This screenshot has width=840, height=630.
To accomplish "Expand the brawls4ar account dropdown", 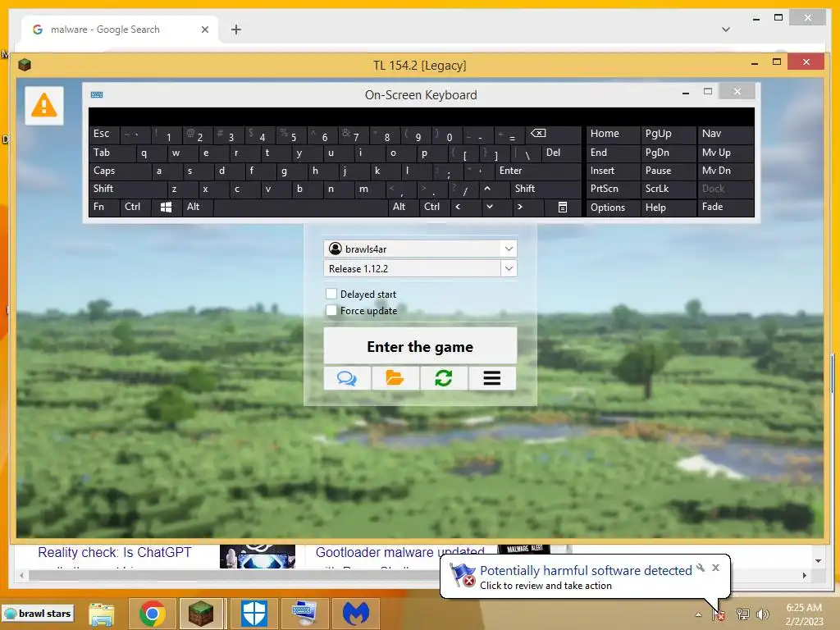I will [x=509, y=249].
